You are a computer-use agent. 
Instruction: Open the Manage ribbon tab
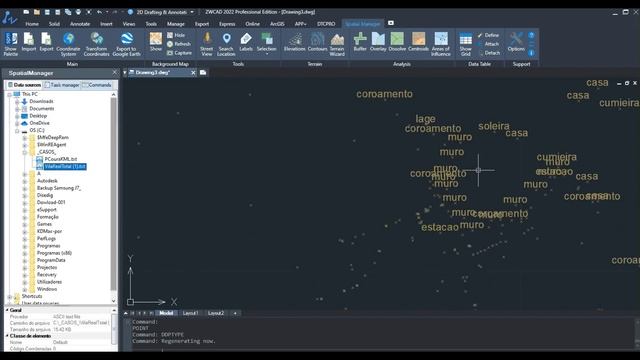(x=176, y=24)
